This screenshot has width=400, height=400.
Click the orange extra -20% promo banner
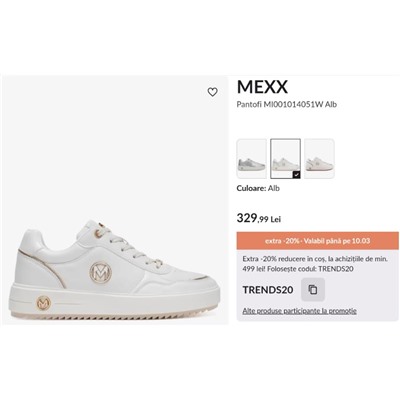point(318,241)
